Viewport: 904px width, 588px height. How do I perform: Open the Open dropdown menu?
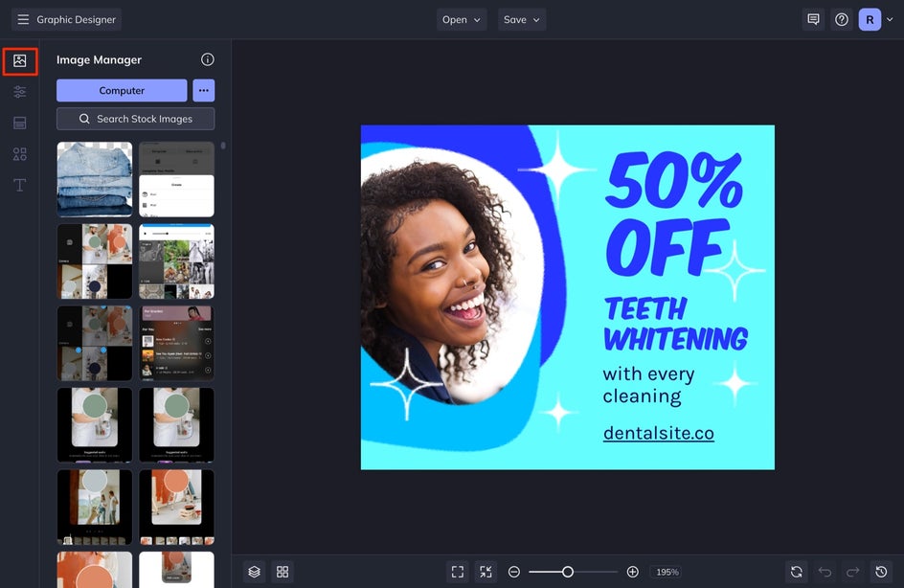click(462, 19)
